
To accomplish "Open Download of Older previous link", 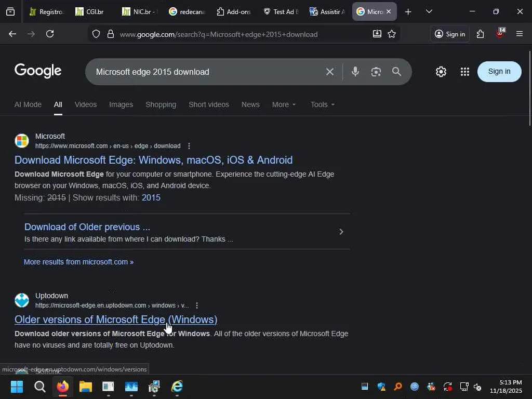I will (87, 227).
